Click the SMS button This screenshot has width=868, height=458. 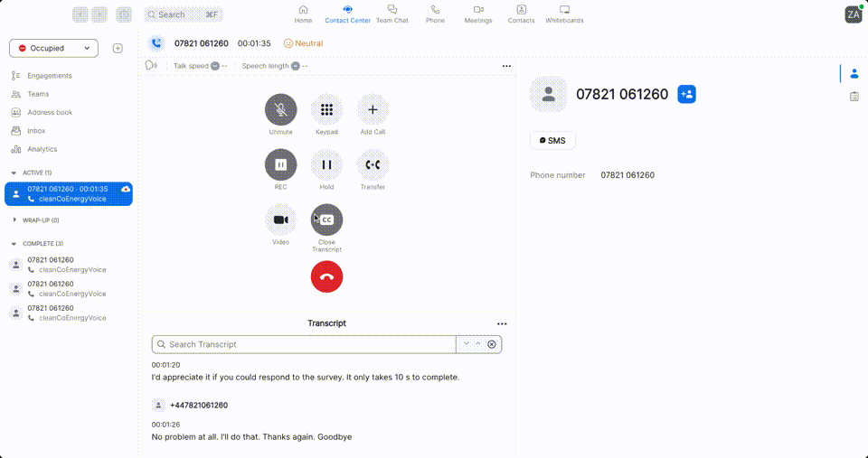coord(552,141)
